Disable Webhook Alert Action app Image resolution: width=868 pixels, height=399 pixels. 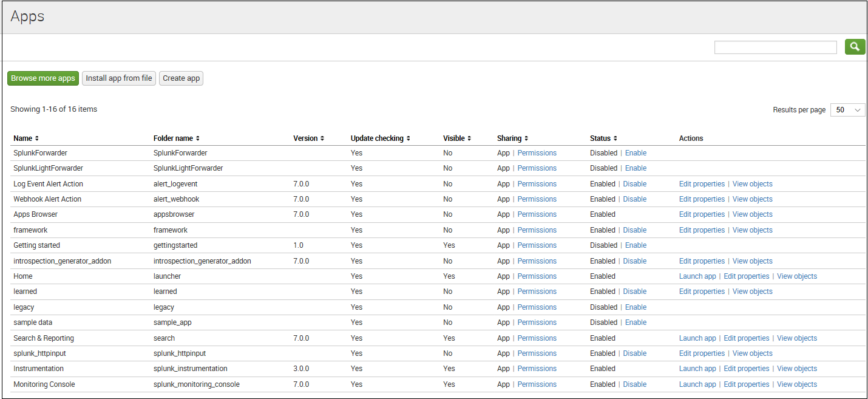click(x=634, y=199)
